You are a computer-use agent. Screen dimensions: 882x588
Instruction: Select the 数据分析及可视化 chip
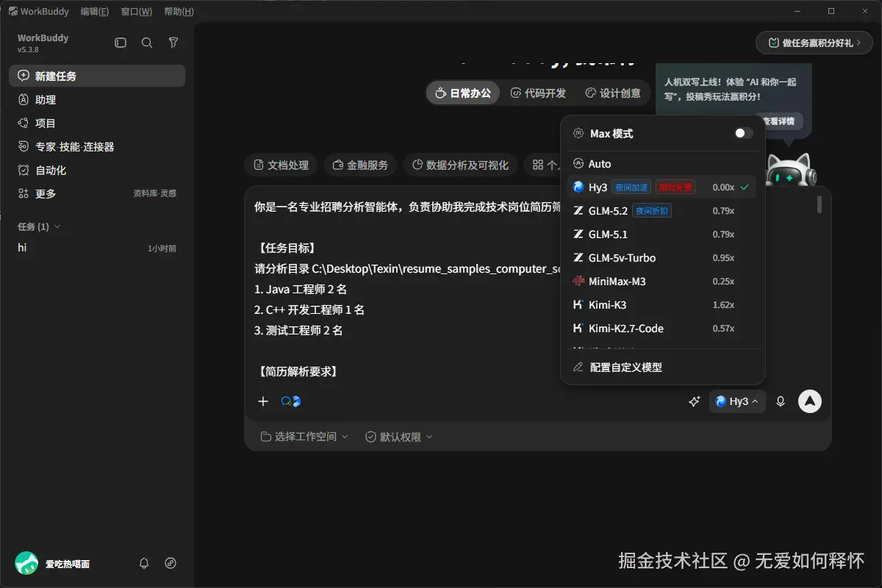[x=461, y=165]
